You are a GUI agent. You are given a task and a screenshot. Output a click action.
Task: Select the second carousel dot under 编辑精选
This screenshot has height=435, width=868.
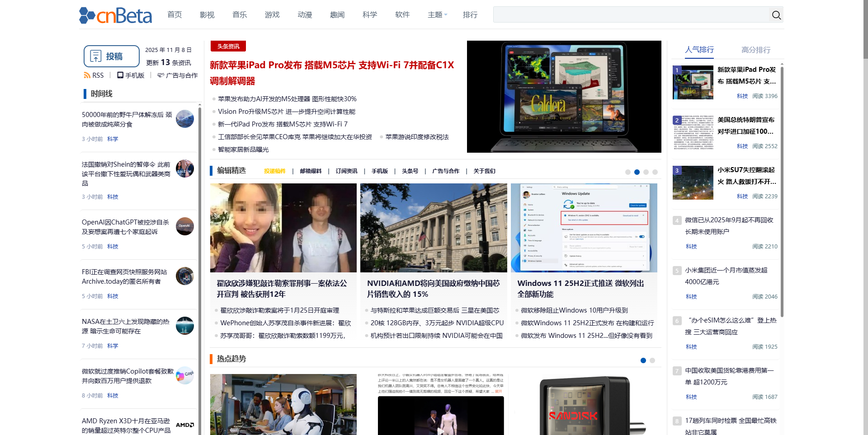click(637, 172)
